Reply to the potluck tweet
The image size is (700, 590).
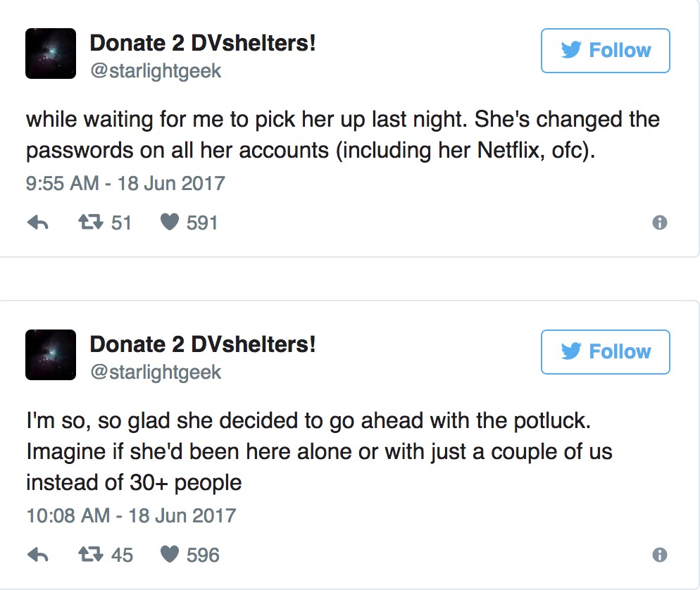37,556
